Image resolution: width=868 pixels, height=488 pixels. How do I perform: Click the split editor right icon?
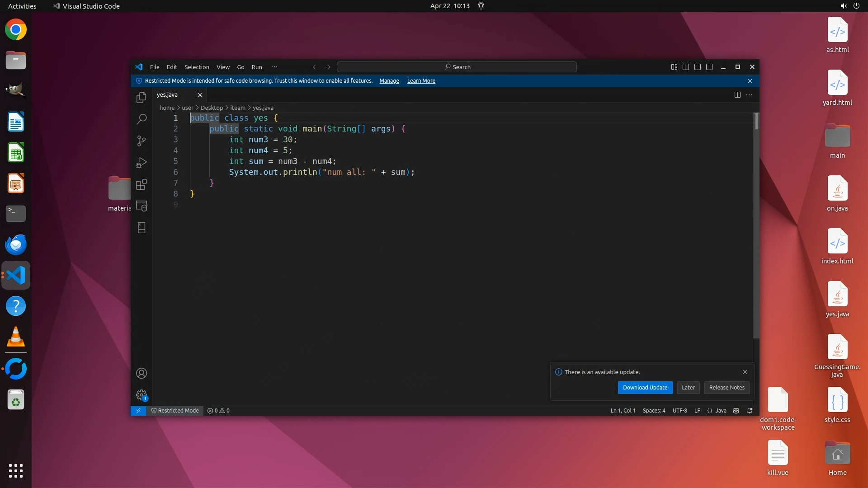(737, 94)
